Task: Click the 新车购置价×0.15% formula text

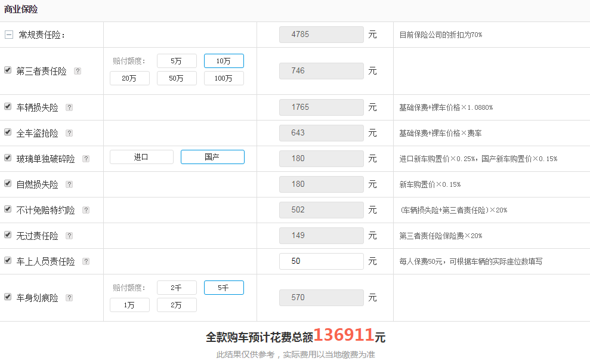Action: (430, 184)
